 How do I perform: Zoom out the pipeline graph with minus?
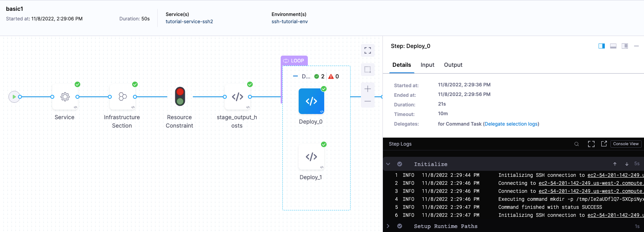368,102
